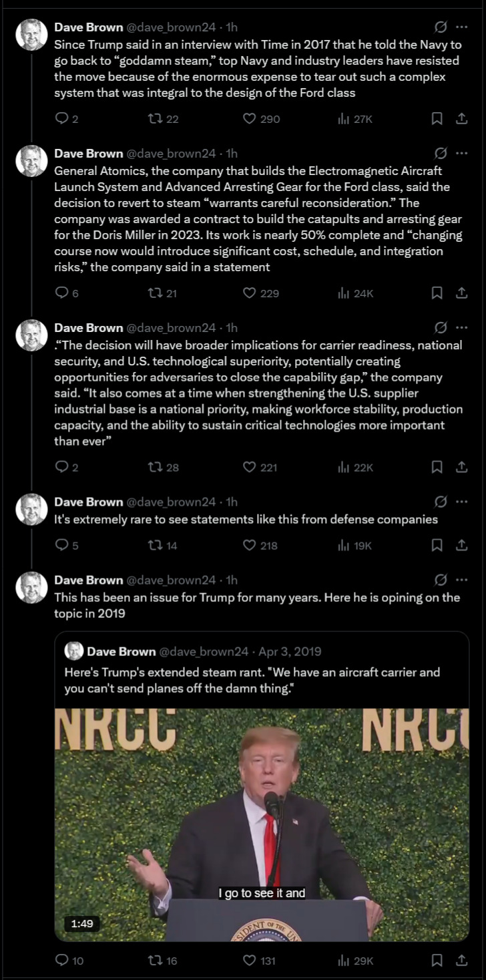Open @dave_brown24 handle in quoted tweet
486x980 pixels.
click(204, 651)
